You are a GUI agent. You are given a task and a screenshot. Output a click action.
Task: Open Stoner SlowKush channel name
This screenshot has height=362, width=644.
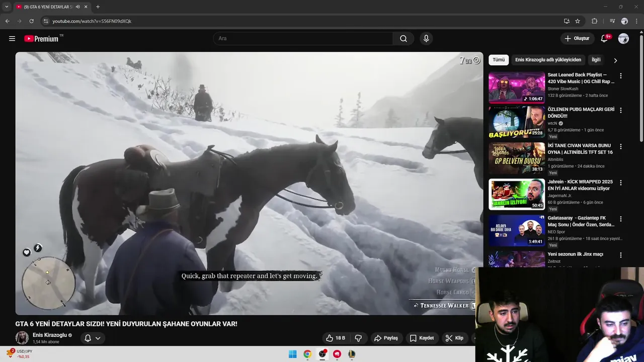(x=563, y=89)
